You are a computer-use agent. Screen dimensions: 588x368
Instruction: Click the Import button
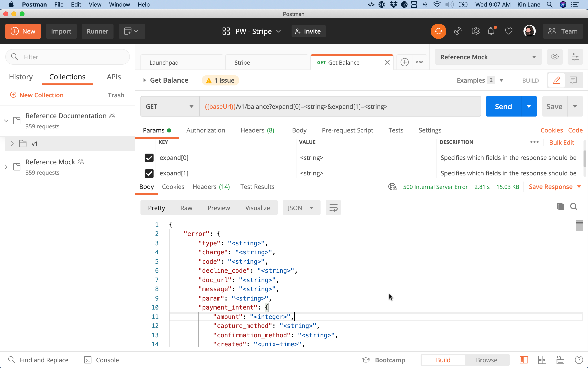click(x=61, y=31)
